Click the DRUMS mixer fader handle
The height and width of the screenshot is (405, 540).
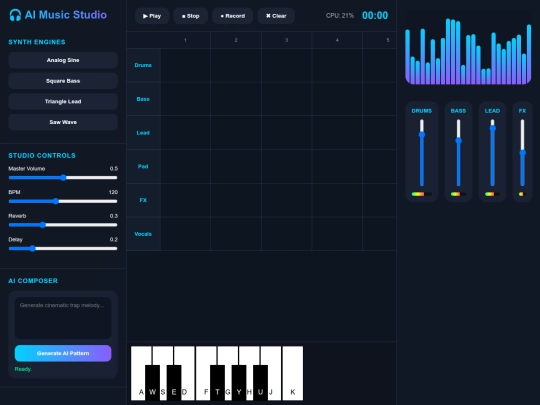point(422,135)
